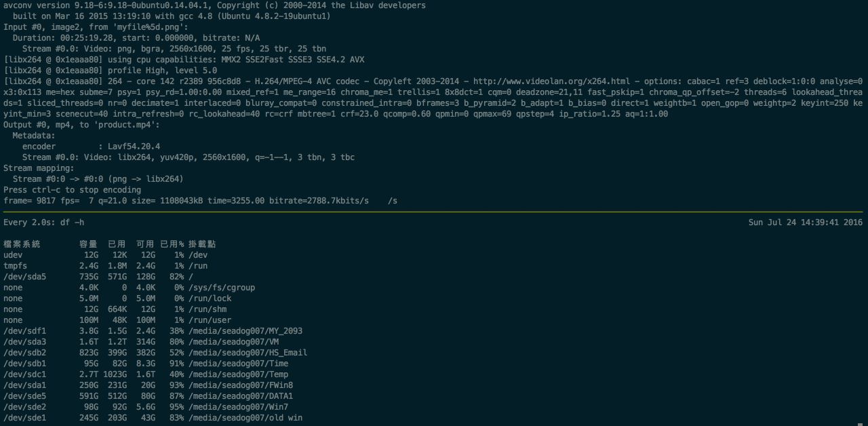Viewport: 868px width, 426px height.
Task: Click the 'Every 2.0s: df -h' header
Action: (x=44, y=222)
